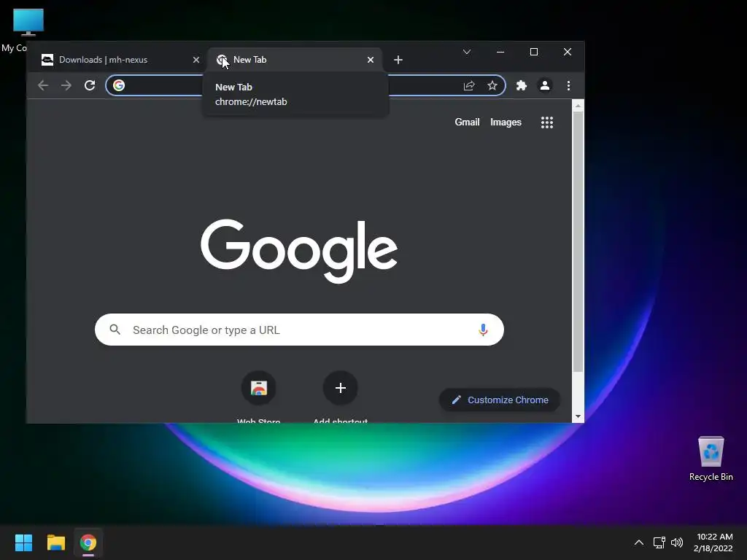Open the Gmail link

(467, 122)
